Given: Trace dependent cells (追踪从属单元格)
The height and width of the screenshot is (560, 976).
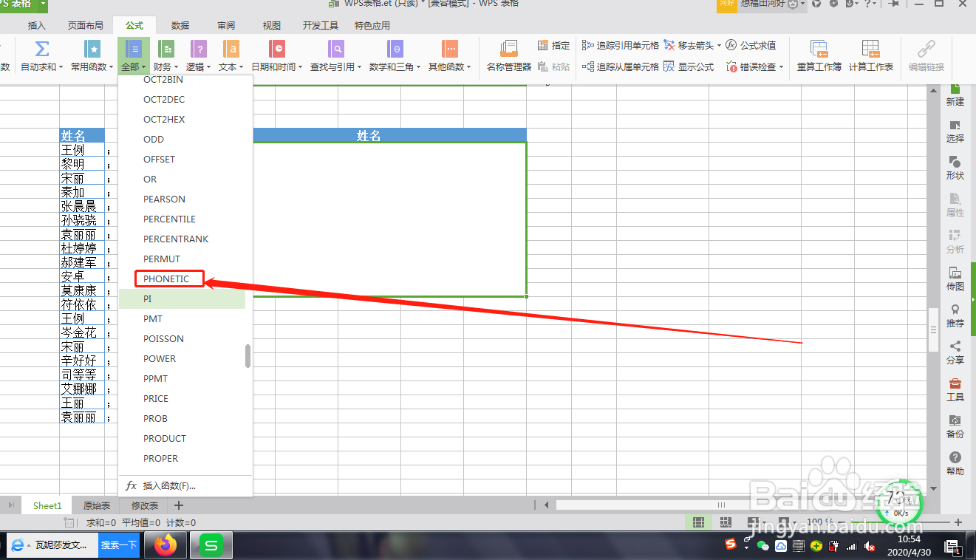Looking at the screenshot, I should coord(621,66).
